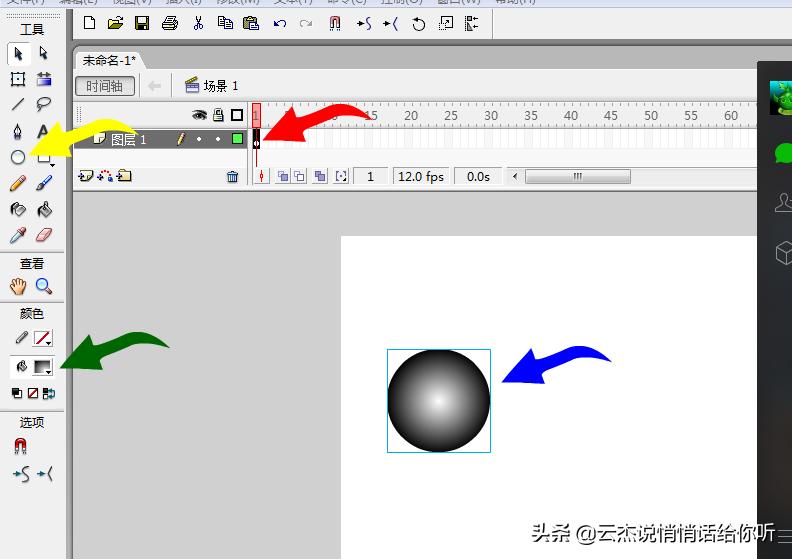Select the Subselection tool

[43, 53]
